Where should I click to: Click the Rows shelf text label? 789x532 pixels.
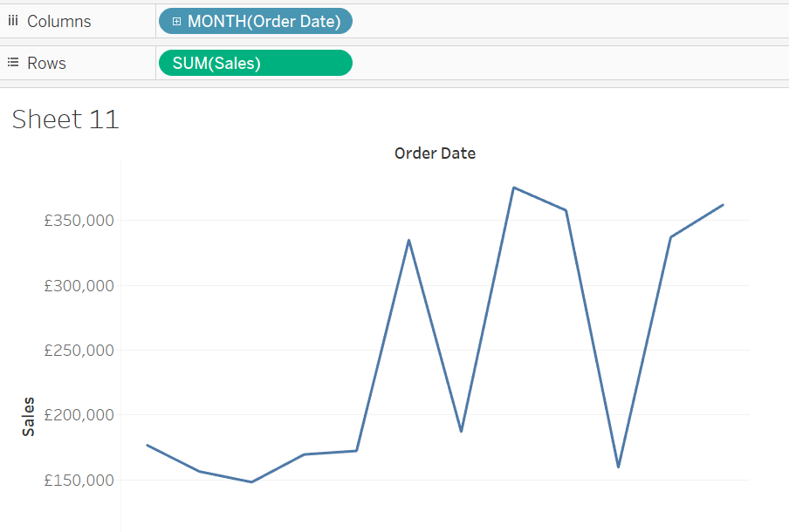click(x=47, y=62)
